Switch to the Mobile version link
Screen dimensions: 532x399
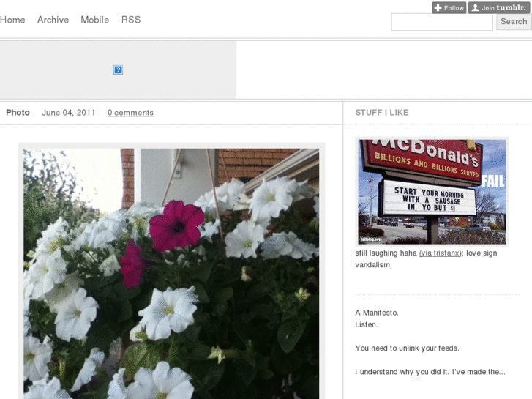(x=95, y=20)
